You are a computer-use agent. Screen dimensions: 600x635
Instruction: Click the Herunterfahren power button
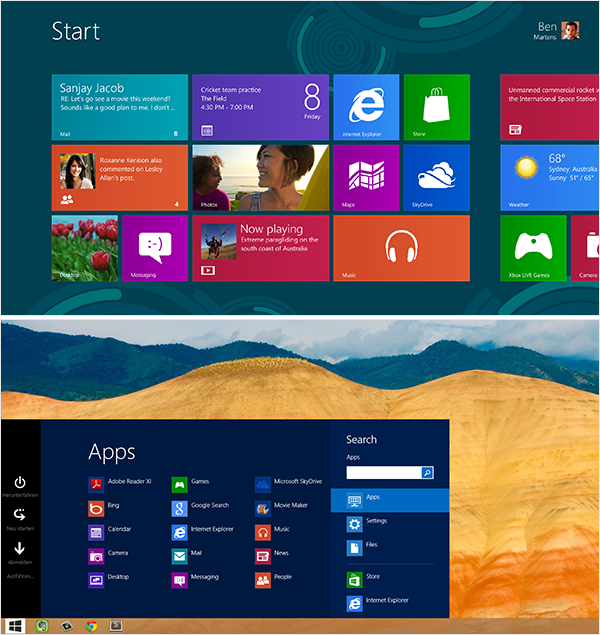point(20,484)
